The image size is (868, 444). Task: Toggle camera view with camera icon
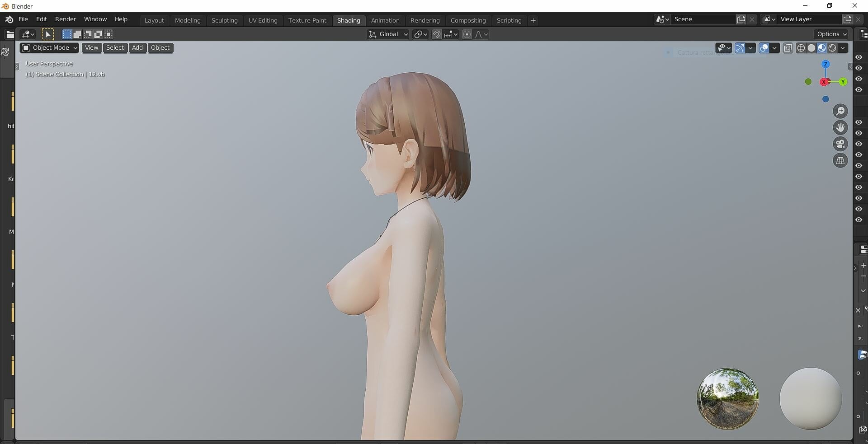pyautogui.click(x=840, y=144)
